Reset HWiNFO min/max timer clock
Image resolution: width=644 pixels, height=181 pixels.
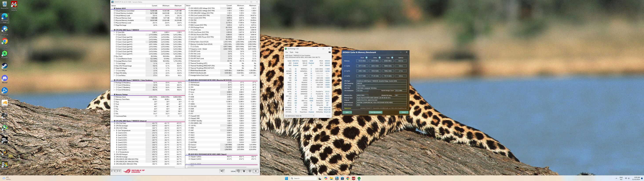[x=238, y=171]
